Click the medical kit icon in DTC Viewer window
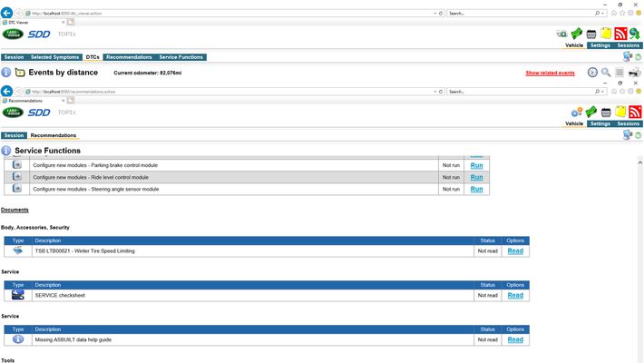Viewport: 644px width, 363px height. click(561, 34)
